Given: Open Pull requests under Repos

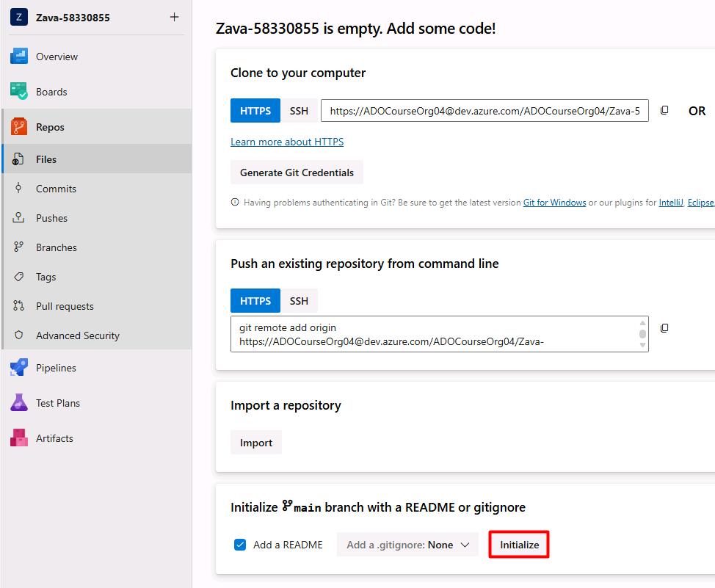Looking at the screenshot, I should (x=65, y=307).
